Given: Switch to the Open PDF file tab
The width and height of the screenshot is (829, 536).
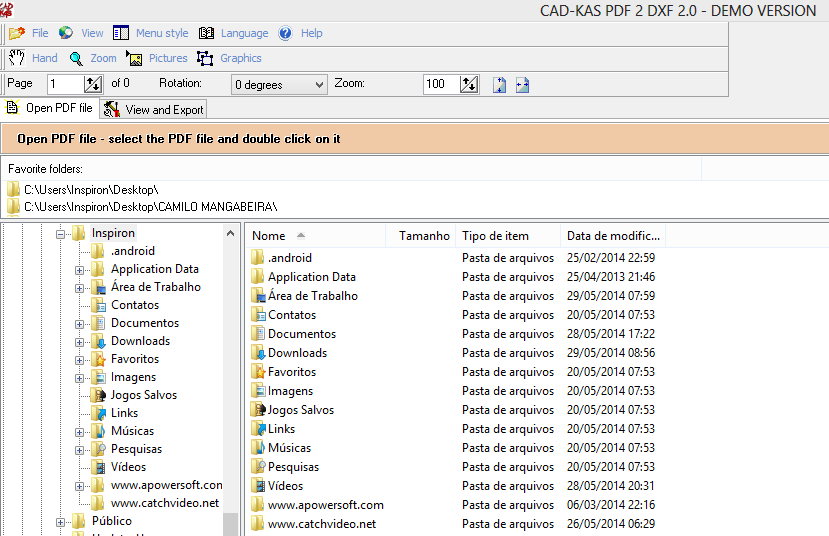Looking at the screenshot, I should click(50, 108).
